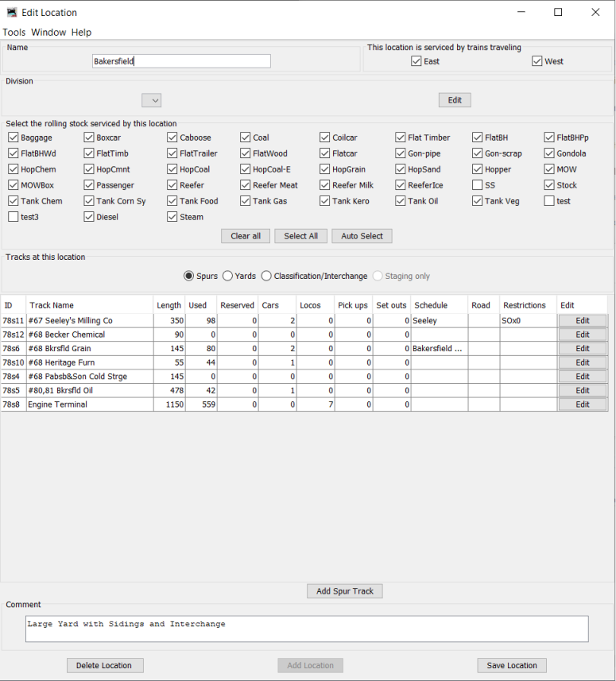Toggle the West train direction checkbox
The image size is (616, 681).
pos(537,61)
